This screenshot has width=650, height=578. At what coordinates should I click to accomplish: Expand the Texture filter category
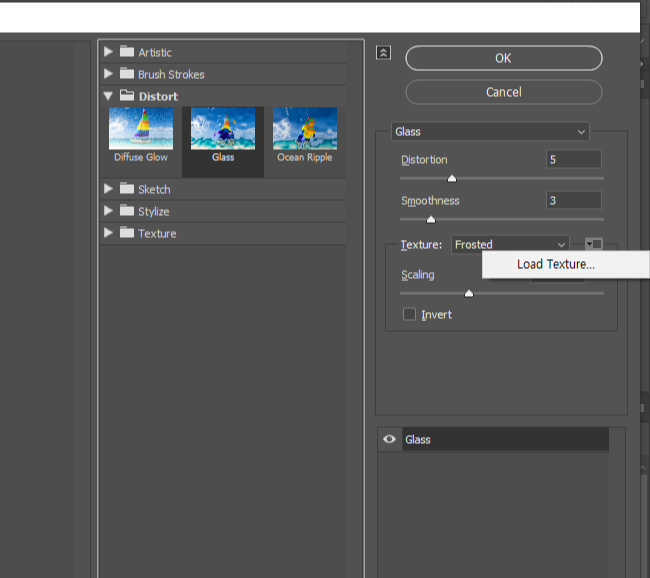click(x=109, y=233)
